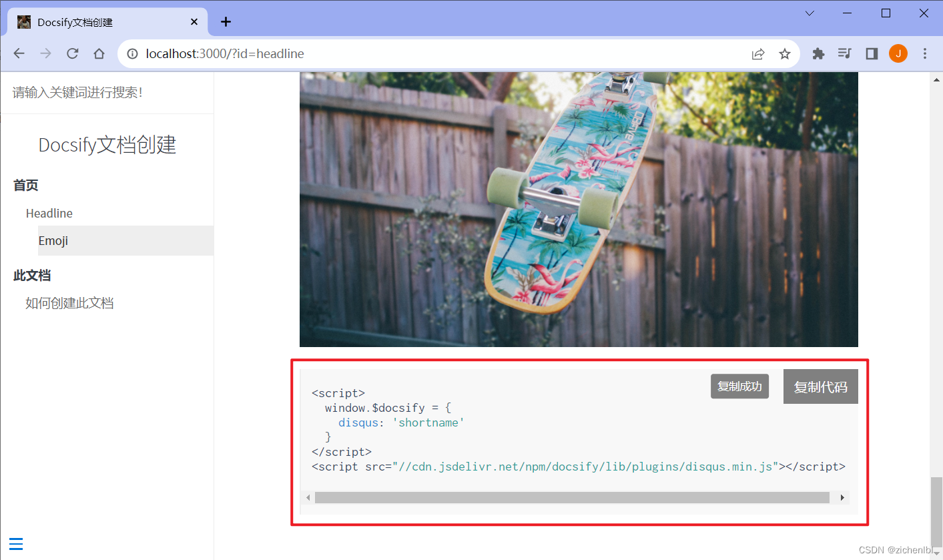Share this page via share icon
Screen dimensions: 943x560
758,54
